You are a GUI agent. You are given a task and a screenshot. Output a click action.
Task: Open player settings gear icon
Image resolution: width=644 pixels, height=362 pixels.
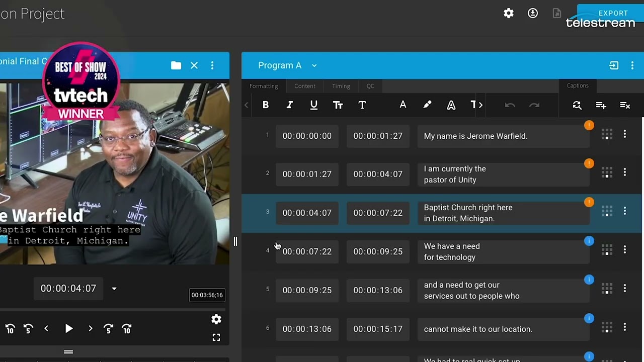click(216, 319)
